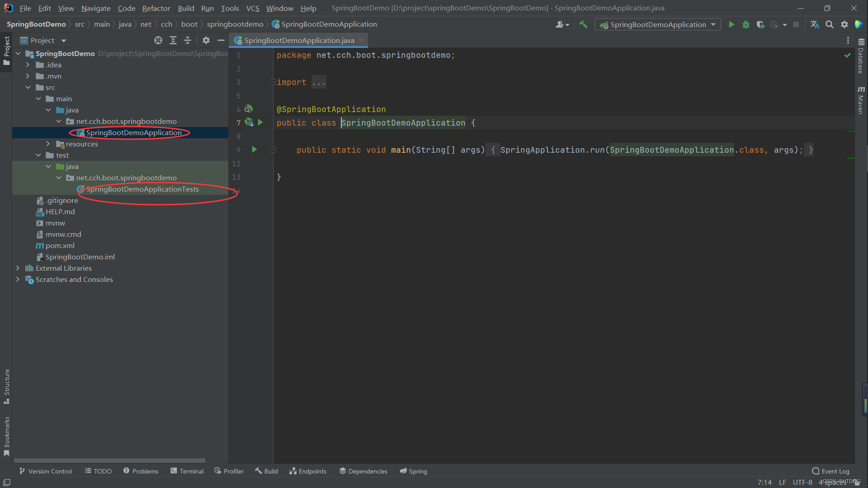The image size is (868, 488).
Task: Select pom.xml in project tree
Action: point(60,245)
